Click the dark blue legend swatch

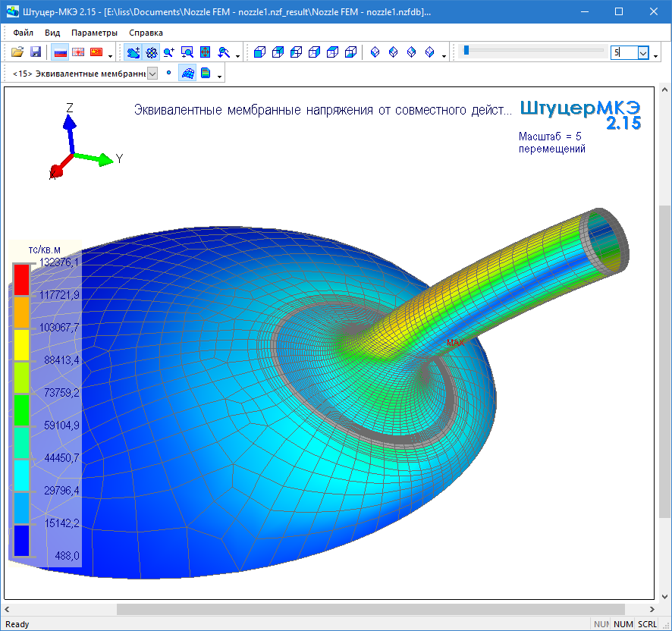tap(21, 540)
